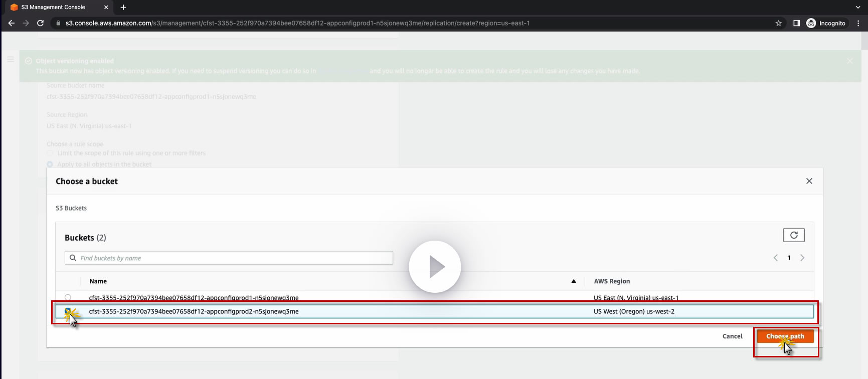Click page number 1 in pagination
The image size is (868, 379).
[x=789, y=258]
